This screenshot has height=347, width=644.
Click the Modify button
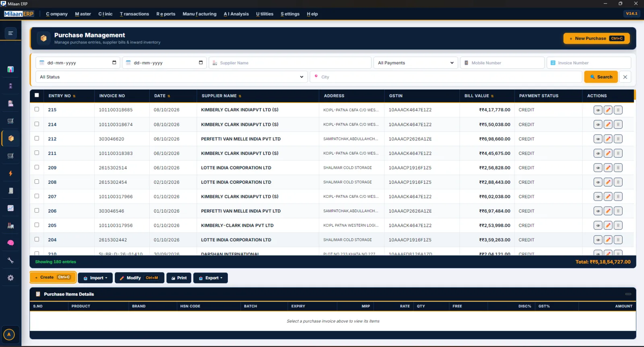tap(140, 278)
